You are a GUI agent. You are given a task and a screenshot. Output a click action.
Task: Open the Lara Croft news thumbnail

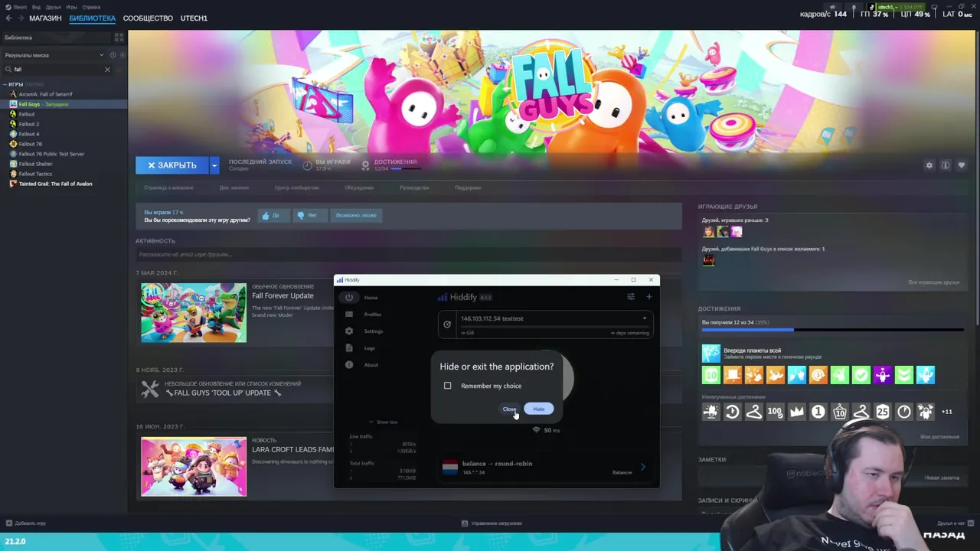(194, 467)
